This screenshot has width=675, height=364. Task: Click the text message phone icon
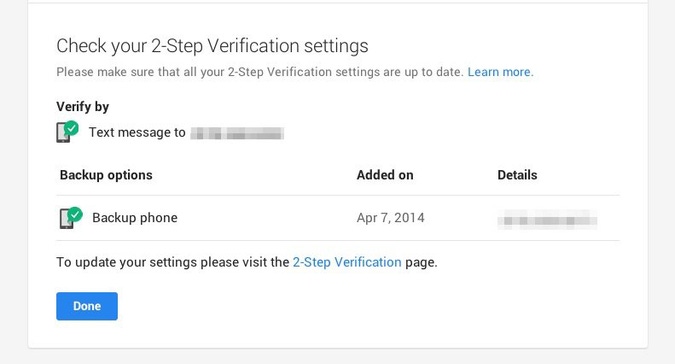tap(63, 133)
